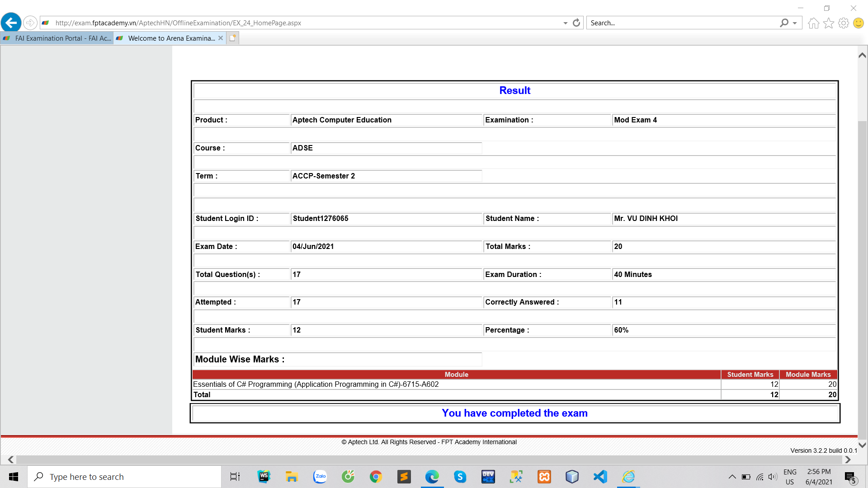Select the Welcome to Arena Examination tab
868x488 pixels.
coord(165,38)
